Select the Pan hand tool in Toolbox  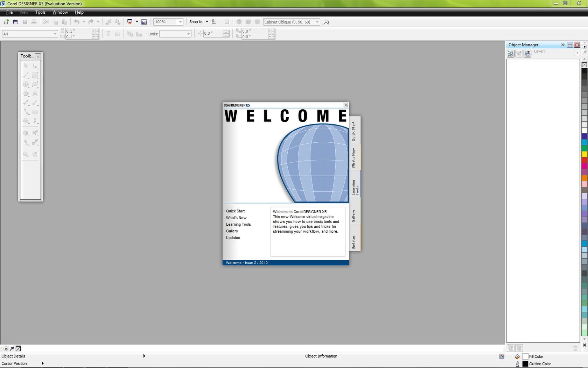[35, 154]
